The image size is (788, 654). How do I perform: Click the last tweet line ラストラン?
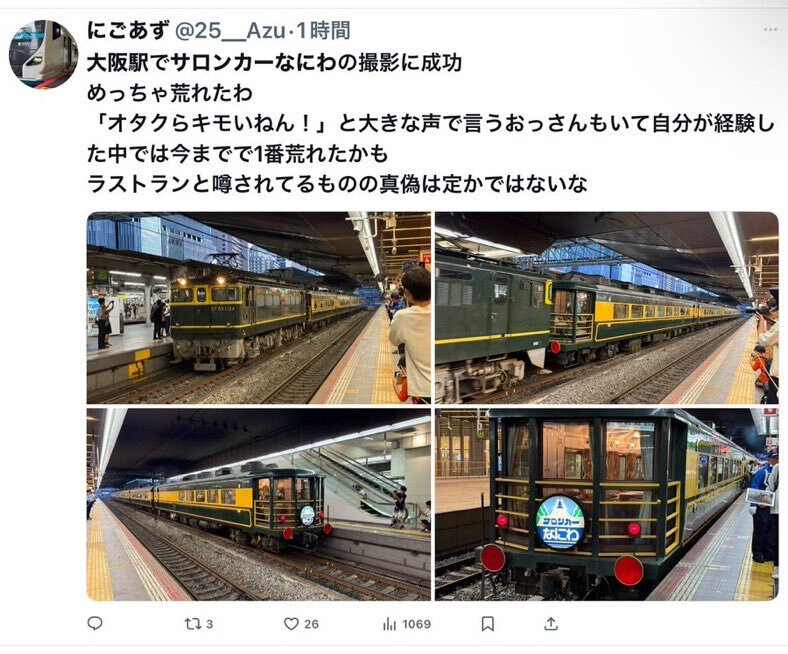pyautogui.click(x=337, y=183)
